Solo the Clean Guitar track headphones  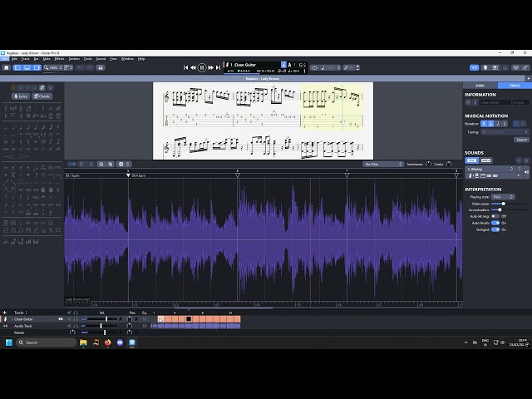(76, 319)
